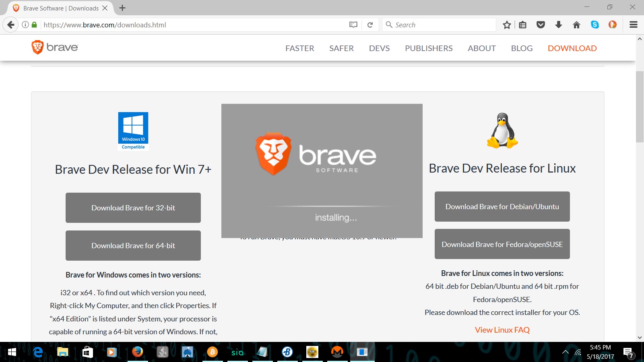Click page vertical scrollbar thumb
644x362 pixels.
(x=640, y=107)
